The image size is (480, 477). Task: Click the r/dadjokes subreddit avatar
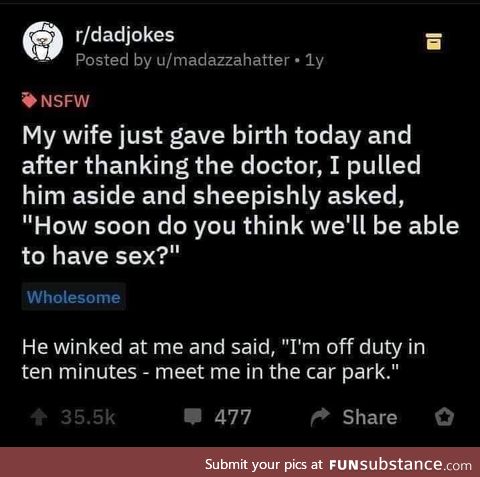click(x=43, y=42)
